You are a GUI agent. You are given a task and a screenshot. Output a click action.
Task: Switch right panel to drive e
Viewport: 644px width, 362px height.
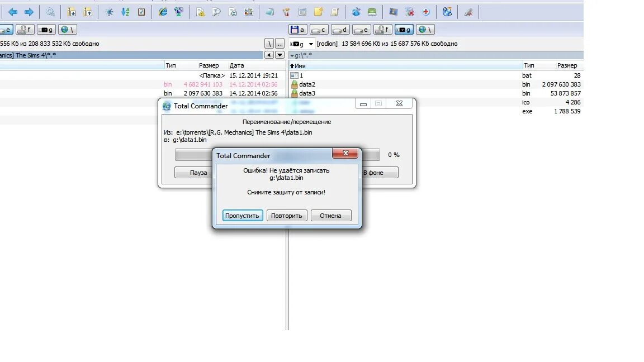362,30
